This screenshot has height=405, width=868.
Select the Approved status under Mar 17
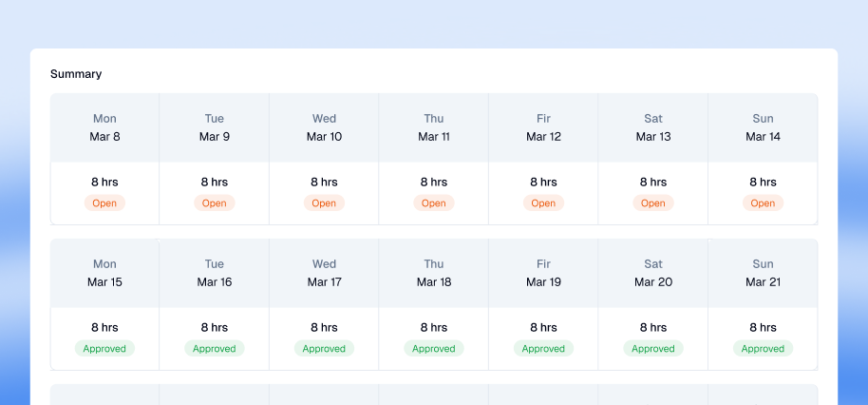324,348
